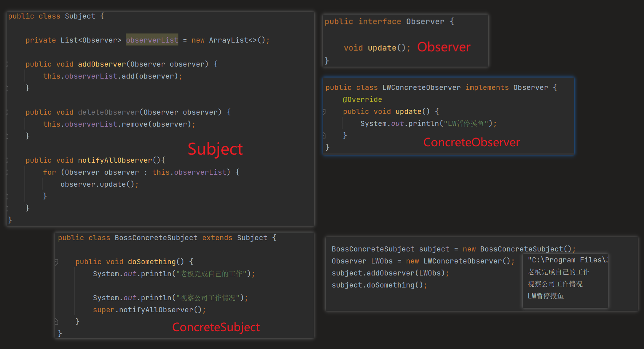This screenshot has height=349, width=644.
Task: Click the closing fold marker of LWConcreteObserver update()
Action: (x=324, y=135)
